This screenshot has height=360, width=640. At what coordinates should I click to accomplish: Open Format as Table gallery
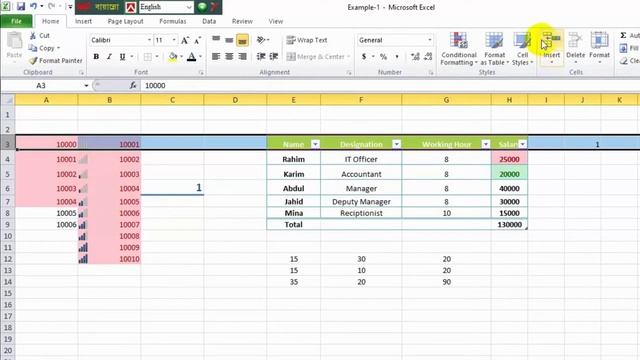coord(494,49)
